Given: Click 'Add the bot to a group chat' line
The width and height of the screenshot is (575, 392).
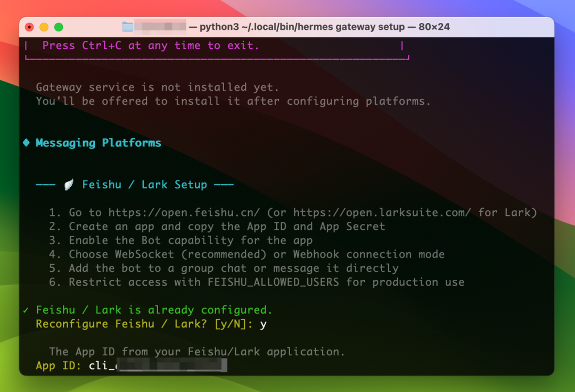Looking at the screenshot, I should pos(224,268).
